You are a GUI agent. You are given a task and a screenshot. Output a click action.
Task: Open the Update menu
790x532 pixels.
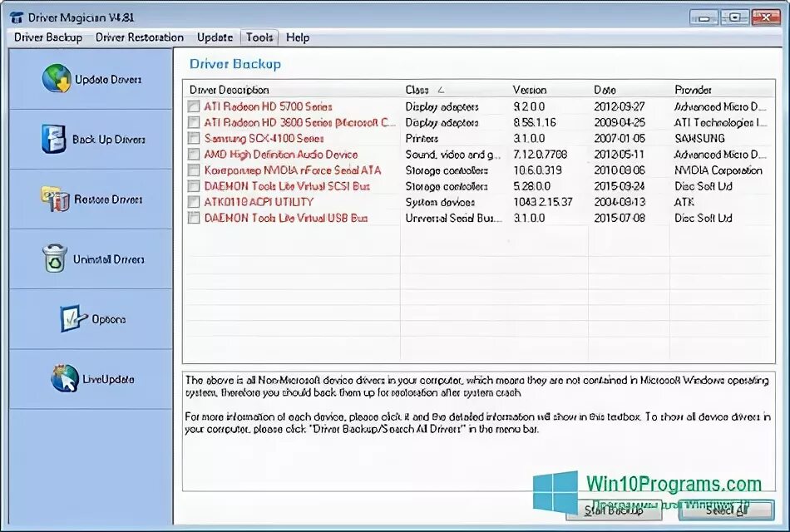(x=215, y=37)
